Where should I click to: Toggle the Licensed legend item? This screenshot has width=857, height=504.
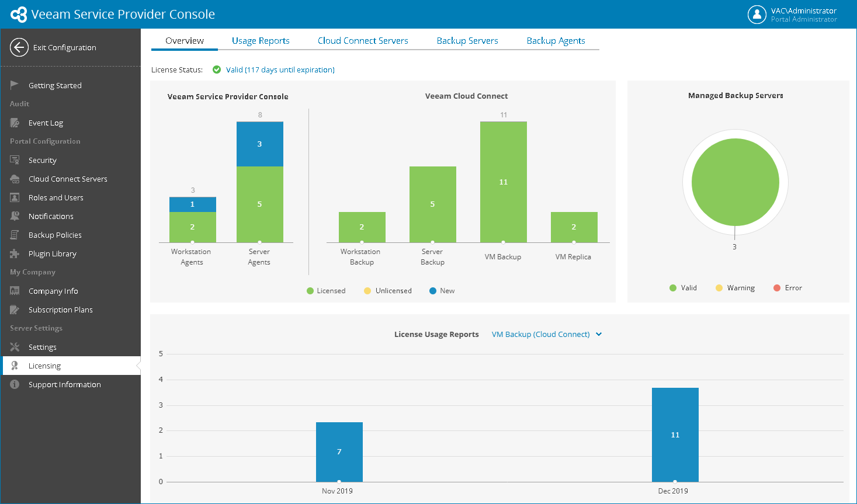326,291
